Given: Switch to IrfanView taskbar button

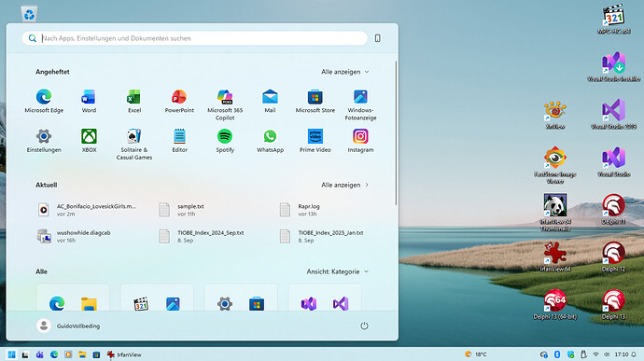Looking at the screenshot, I should (x=124, y=354).
